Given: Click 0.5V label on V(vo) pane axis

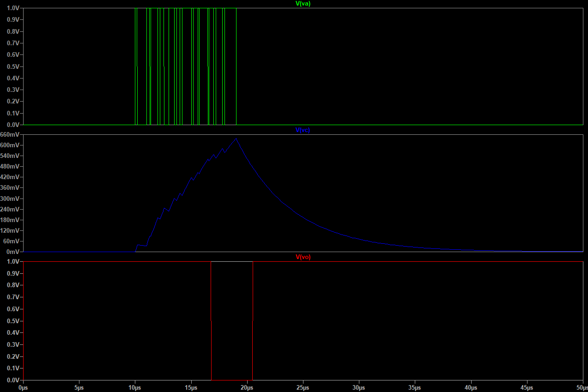Looking at the screenshot, I should 13,321.
